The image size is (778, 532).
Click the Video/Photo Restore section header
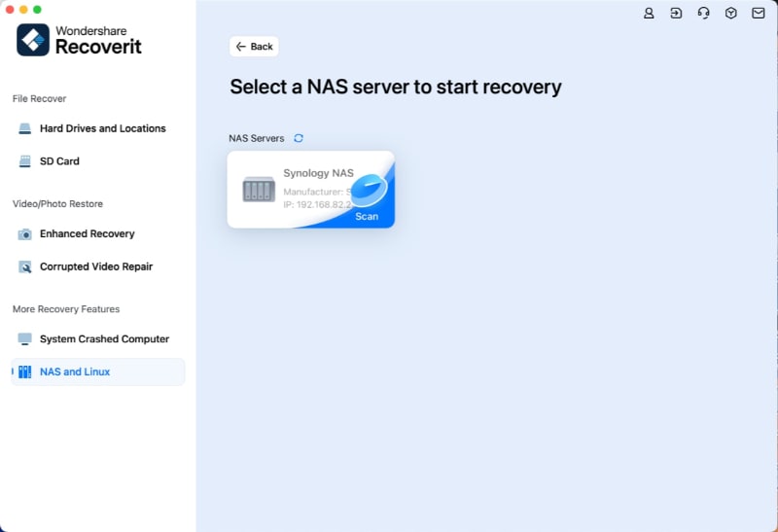pos(57,204)
